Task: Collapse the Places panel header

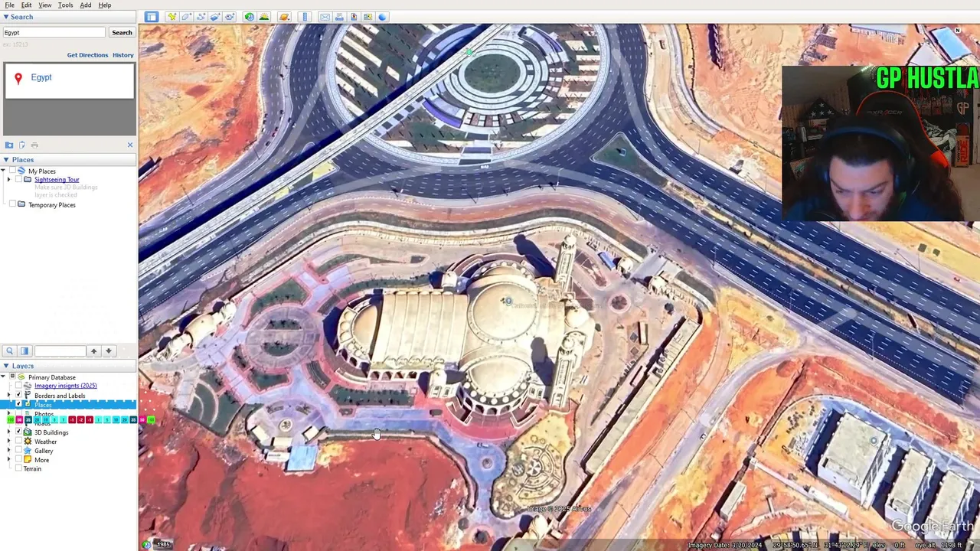Action: point(68,159)
